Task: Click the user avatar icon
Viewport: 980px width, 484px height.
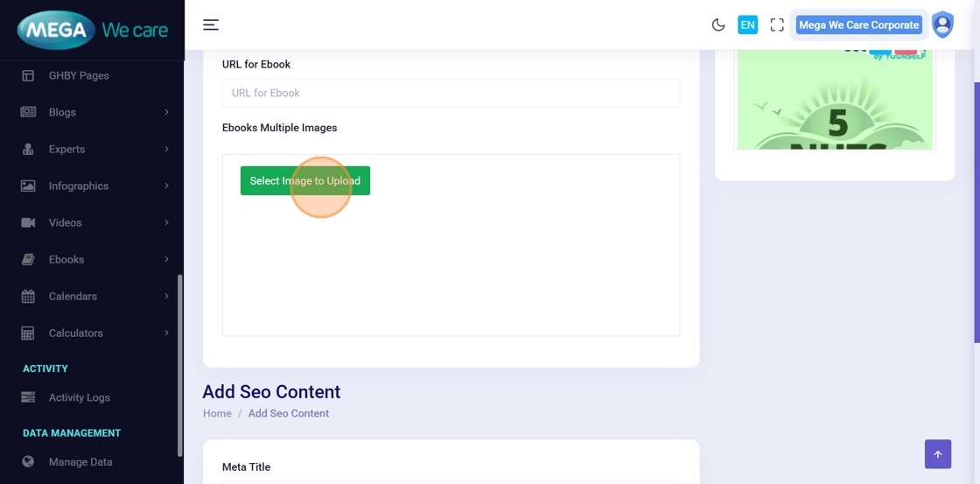Action: [x=942, y=25]
